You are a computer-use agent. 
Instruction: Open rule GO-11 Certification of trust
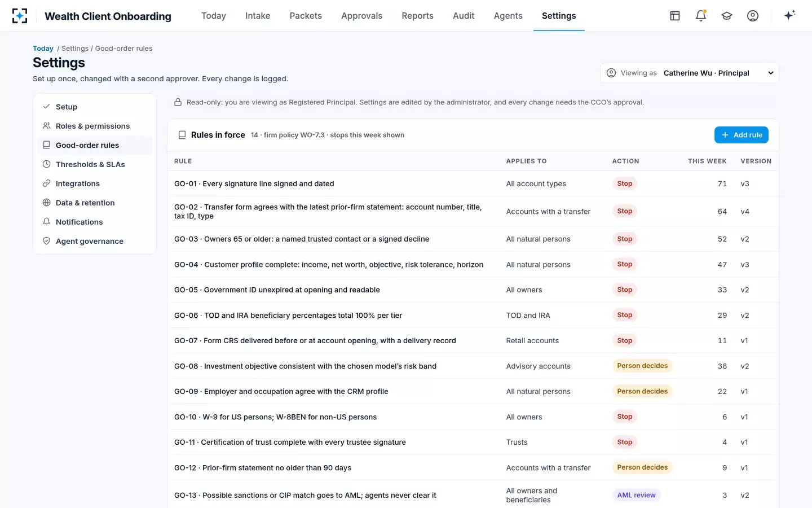tap(290, 442)
